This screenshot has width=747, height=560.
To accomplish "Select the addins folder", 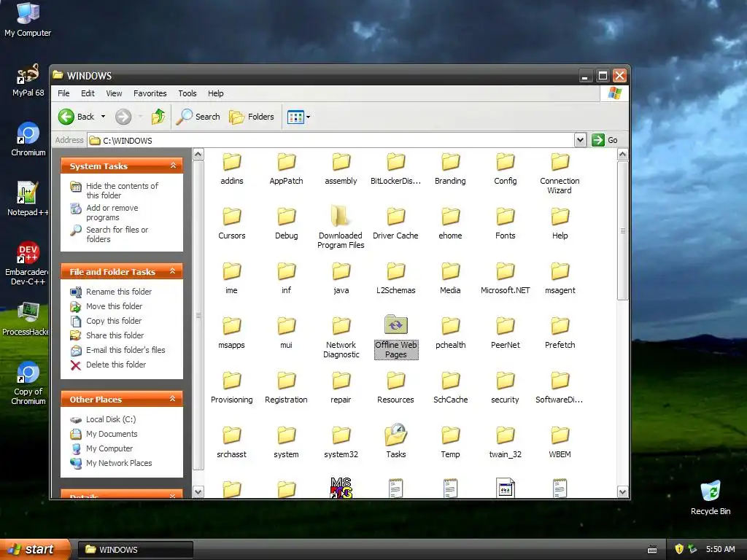I will tap(232, 168).
